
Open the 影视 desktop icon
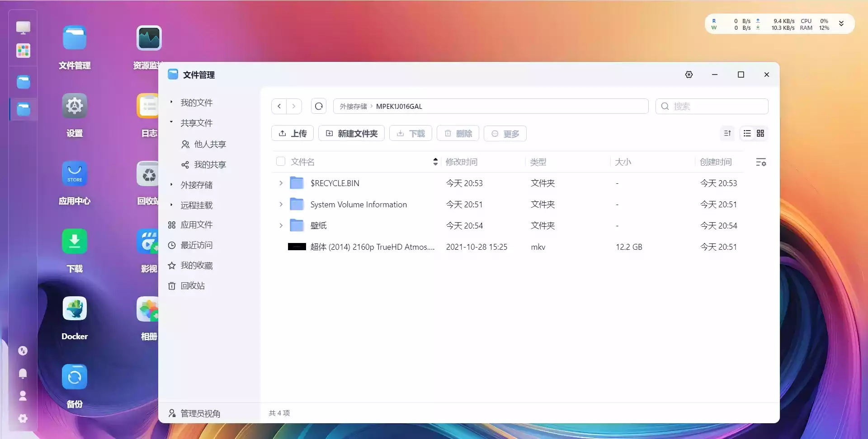tap(148, 242)
